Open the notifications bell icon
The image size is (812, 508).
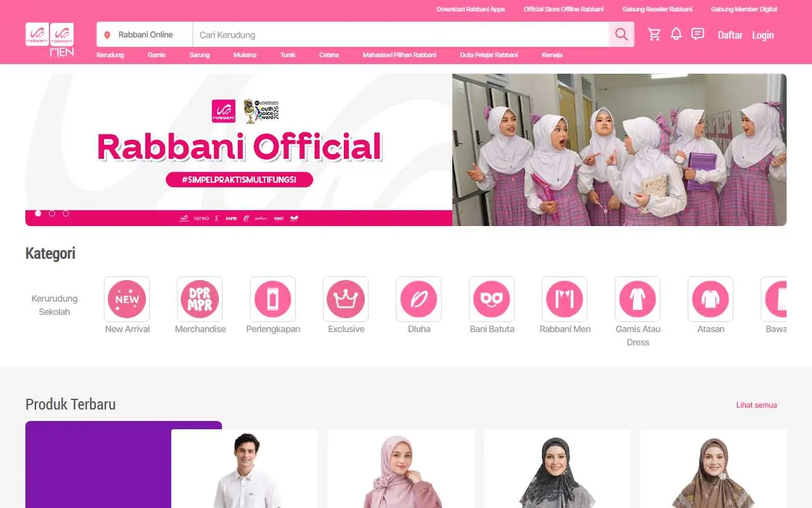(x=676, y=34)
